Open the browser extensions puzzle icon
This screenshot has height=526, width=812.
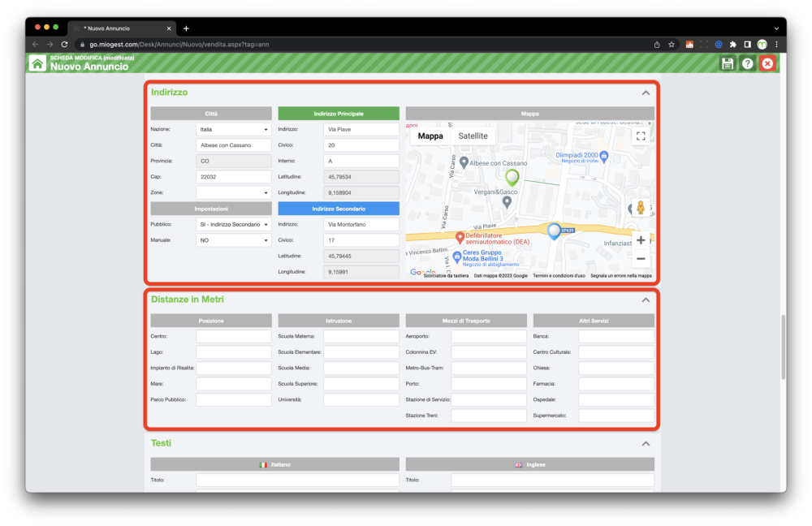(x=732, y=45)
